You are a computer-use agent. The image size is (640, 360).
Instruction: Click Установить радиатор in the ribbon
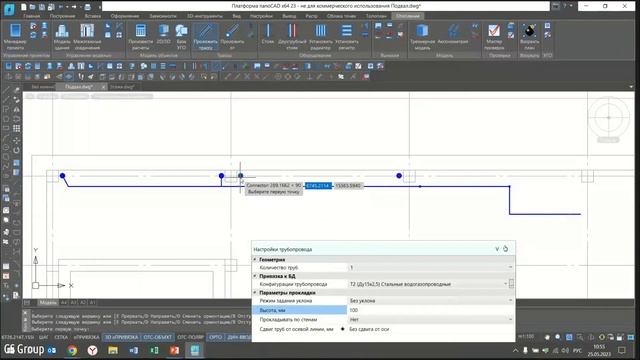(321, 36)
